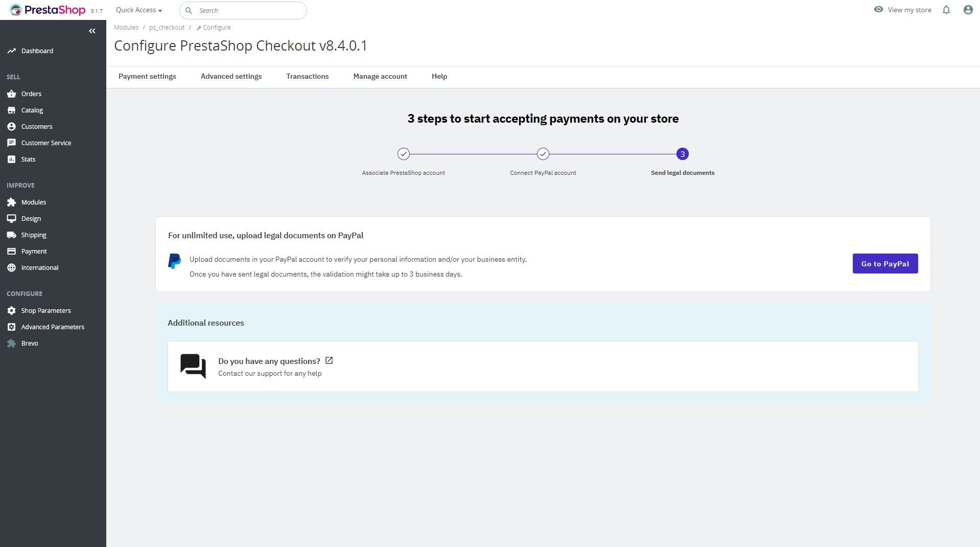Click "Connect PayPal account" step label
The height and width of the screenshot is (547, 980).
click(543, 173)
